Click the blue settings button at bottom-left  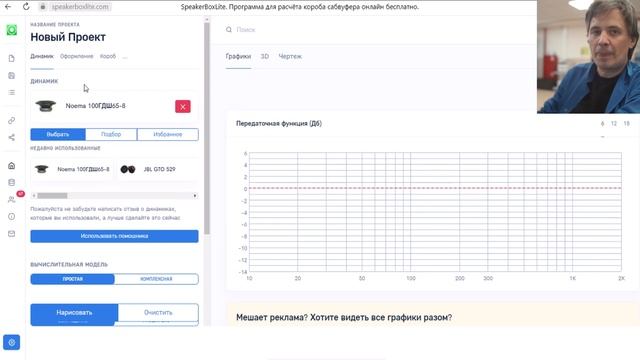tap(11, 342)
